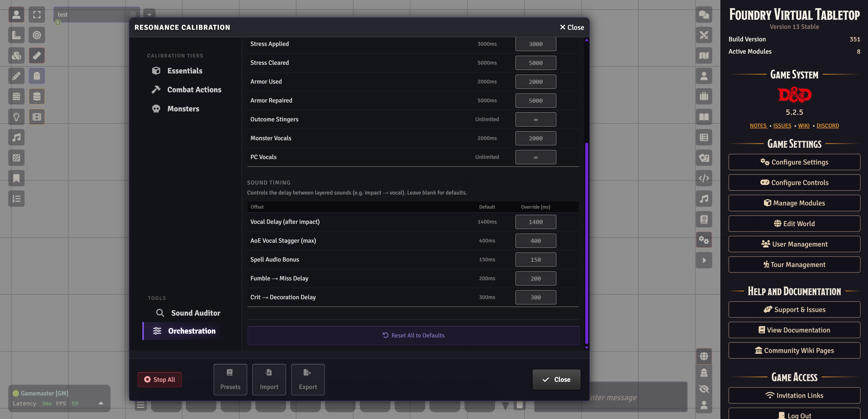Image resolution: width=868 pixels, height=419 pixels.
Task: Open User Management
Action: point(794,244)
